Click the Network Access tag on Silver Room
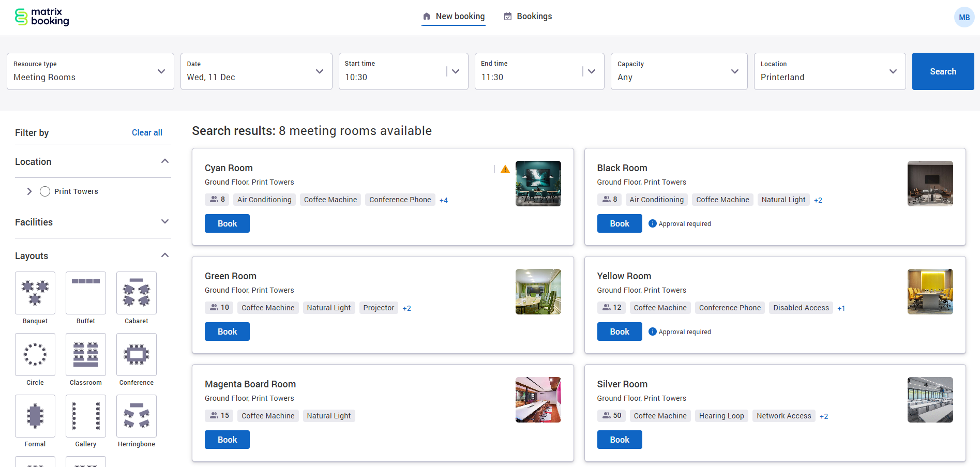The width and height of the screenshot is (980, 467). click(784, 416)
